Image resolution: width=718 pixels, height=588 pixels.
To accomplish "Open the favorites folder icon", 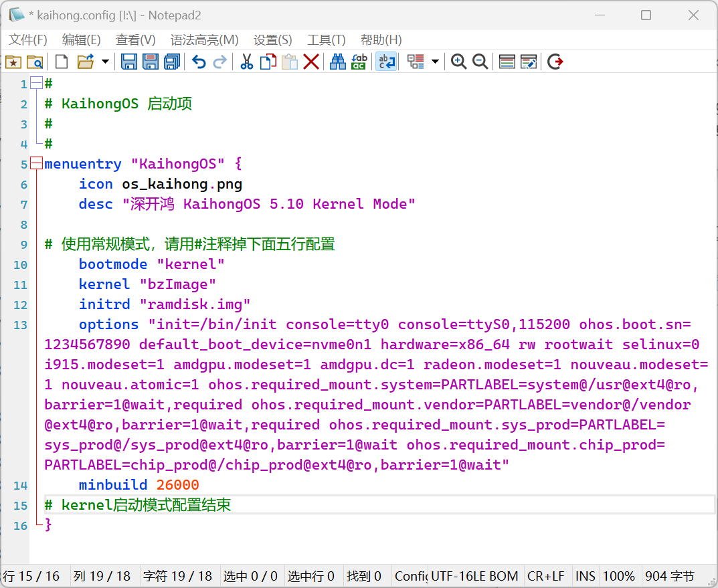I will 13,62.
